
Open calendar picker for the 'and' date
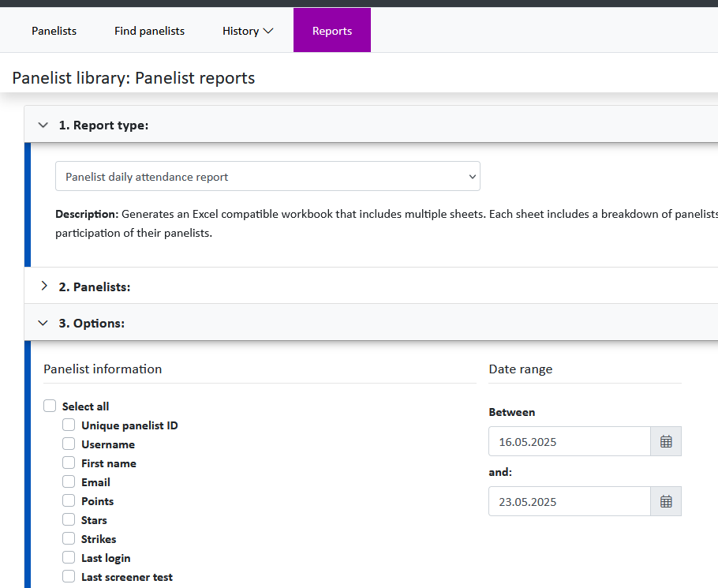[666, 501]
